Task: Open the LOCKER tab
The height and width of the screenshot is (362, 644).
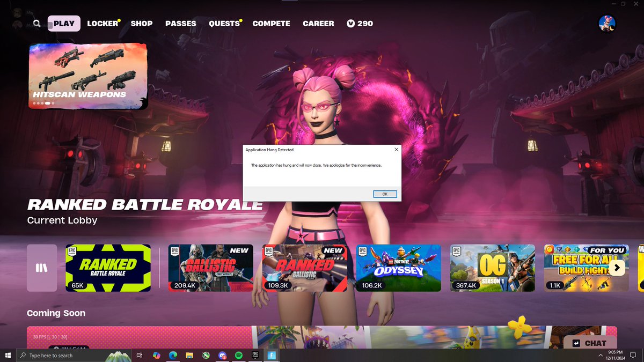Action: tap(103, 24)
